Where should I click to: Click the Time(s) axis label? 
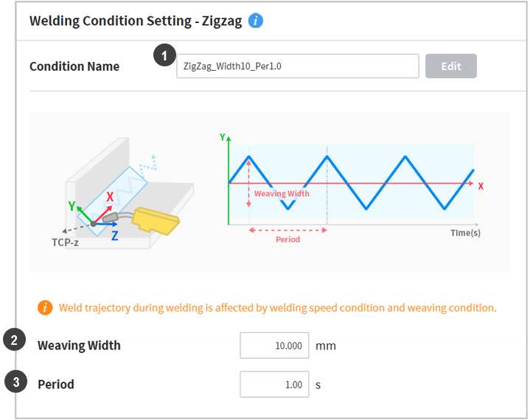click(465, 232)
